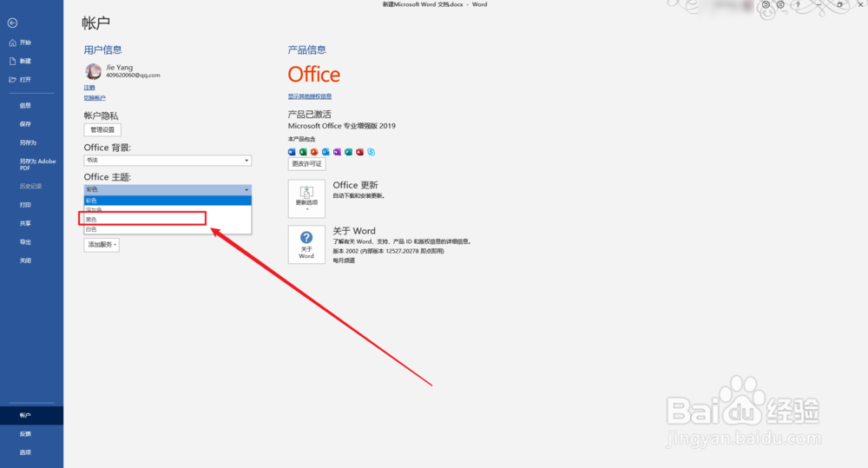Click the question mark help icon in title bar
The image size is (868, 468).
(798, 4)
